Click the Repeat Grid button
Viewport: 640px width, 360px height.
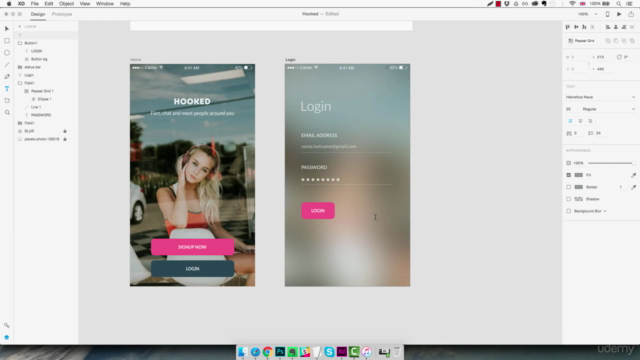click(x=582, y=41)
